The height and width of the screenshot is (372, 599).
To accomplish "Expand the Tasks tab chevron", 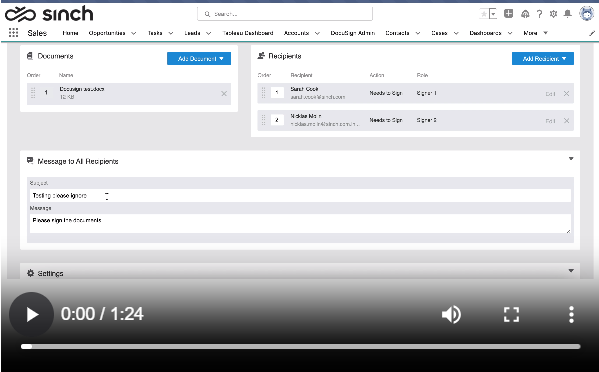I will (171, 33).
